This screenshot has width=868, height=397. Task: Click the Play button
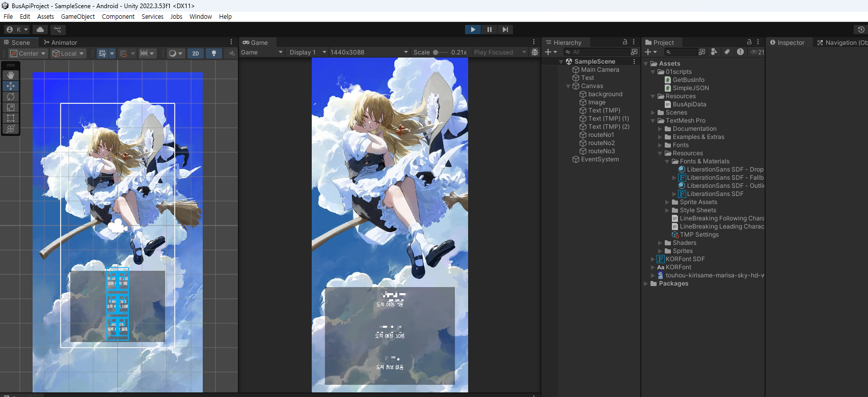coord(473,30)
